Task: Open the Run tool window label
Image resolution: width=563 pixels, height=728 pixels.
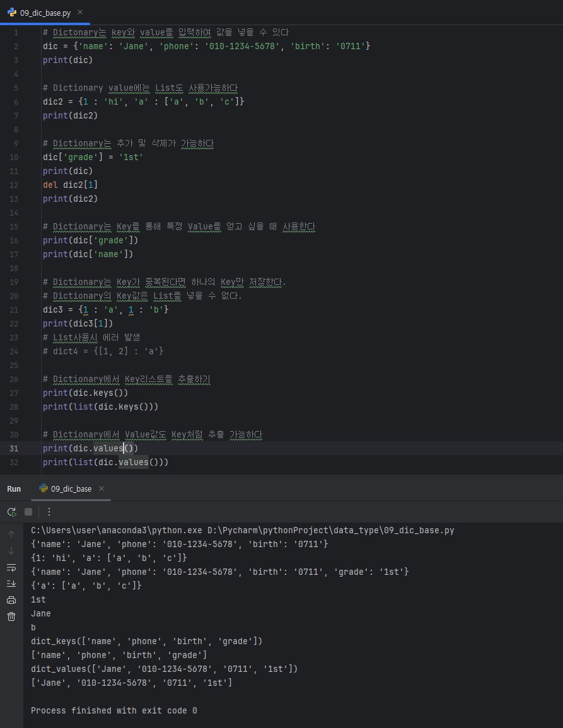Action: (14, 489)
